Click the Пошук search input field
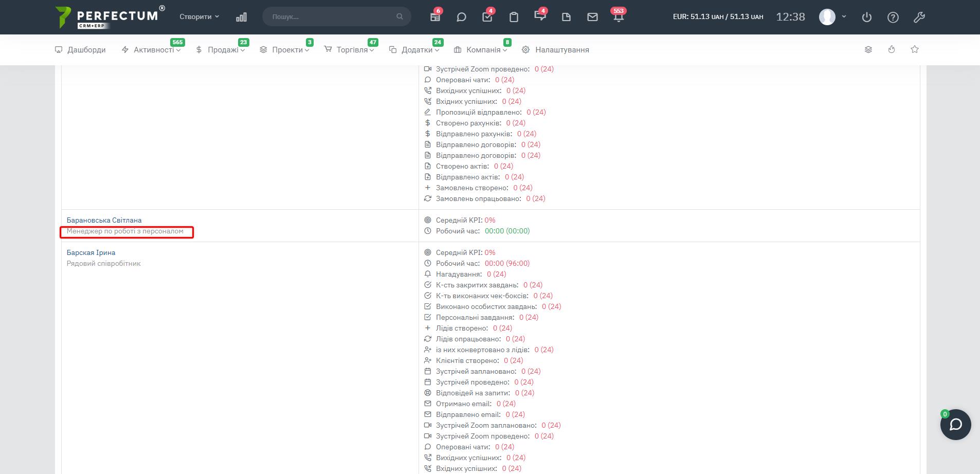Image resolution: width=980 pixels, height=474 pixels. coord(332,16)
